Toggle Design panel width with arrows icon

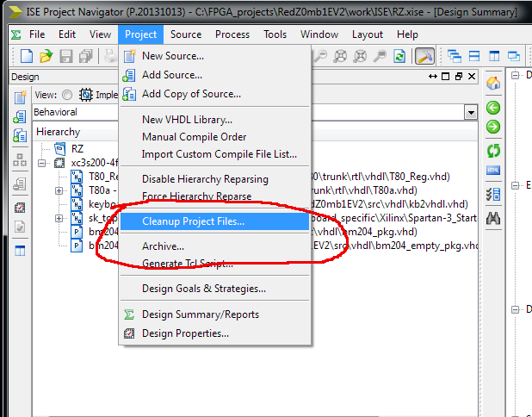433,77
